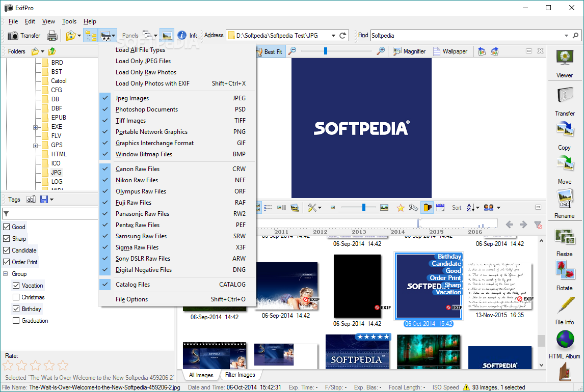The width and height of the screenshot is (584, 392).
Task: Open HTML Album tool in right sidebar
Action: (565, 344)
